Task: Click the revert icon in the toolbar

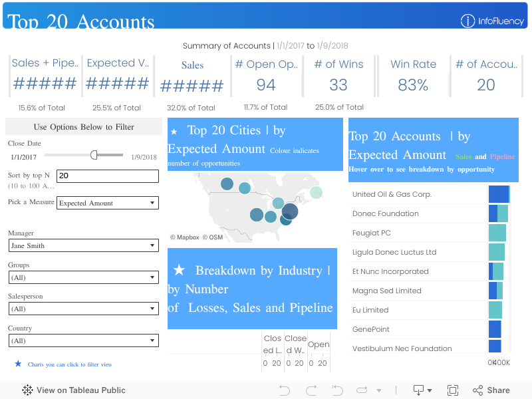Action: pyautogui.click(x=337, y=390)
